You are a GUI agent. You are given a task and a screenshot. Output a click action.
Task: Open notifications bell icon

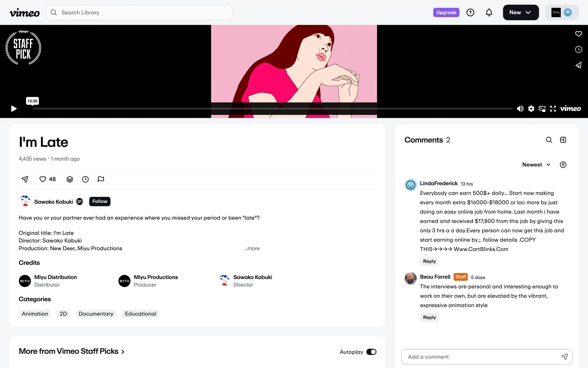[489, 13]
